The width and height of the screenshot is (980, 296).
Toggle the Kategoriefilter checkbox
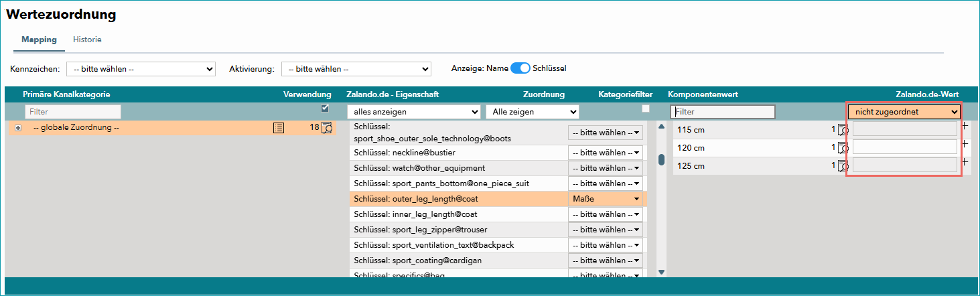coord(646,108)
